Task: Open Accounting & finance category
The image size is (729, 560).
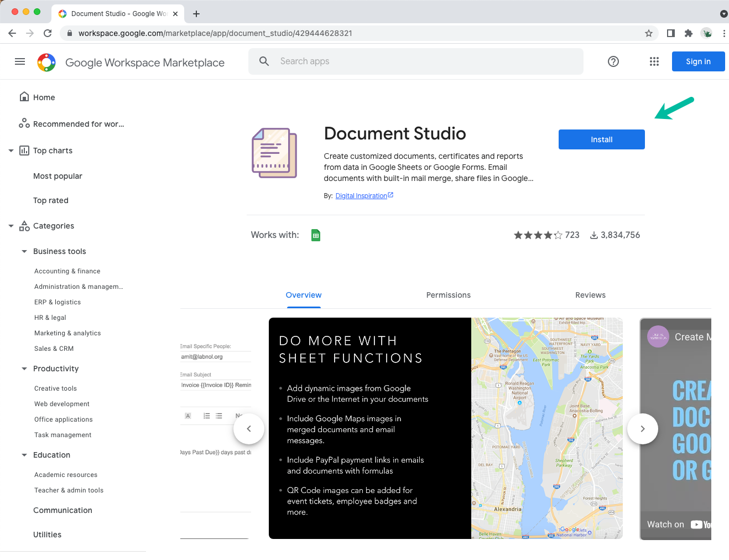Action: click(67, 271)
